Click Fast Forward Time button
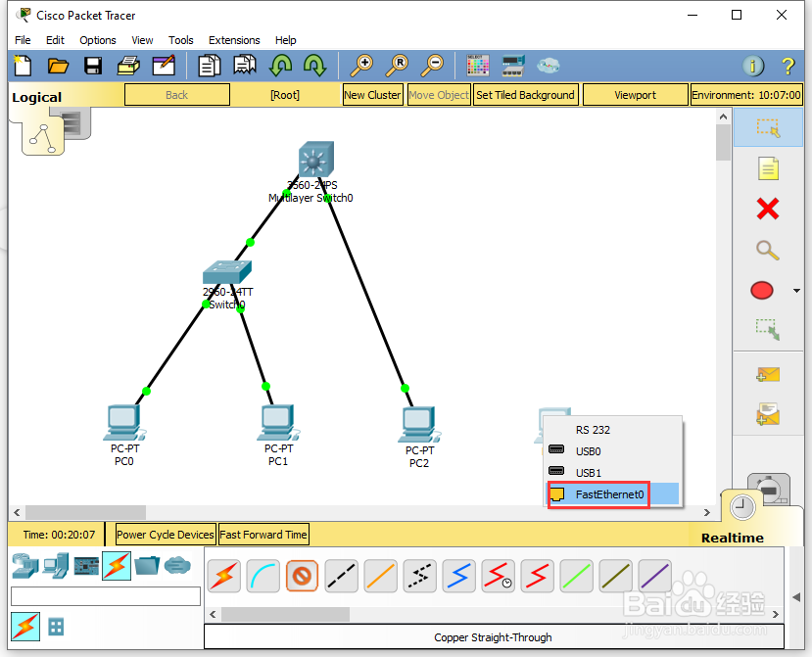Screen dimensions: 812x657 tap(263, 535)
